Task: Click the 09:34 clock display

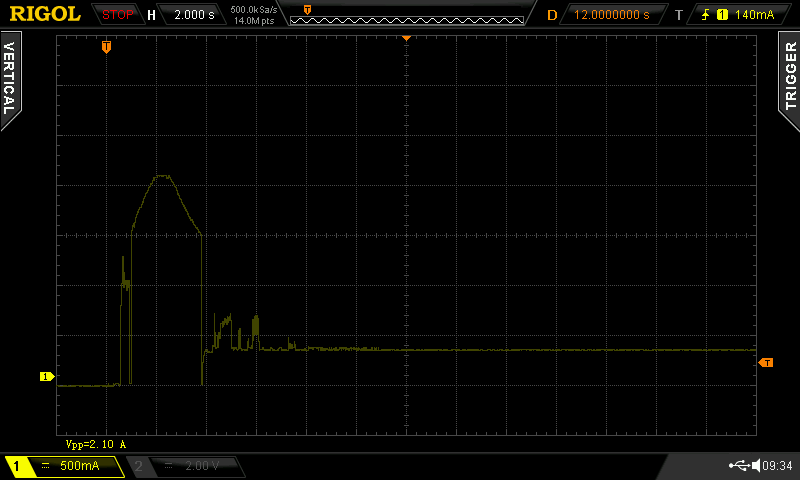Action: pyautogui.click(x=777, y=466)
